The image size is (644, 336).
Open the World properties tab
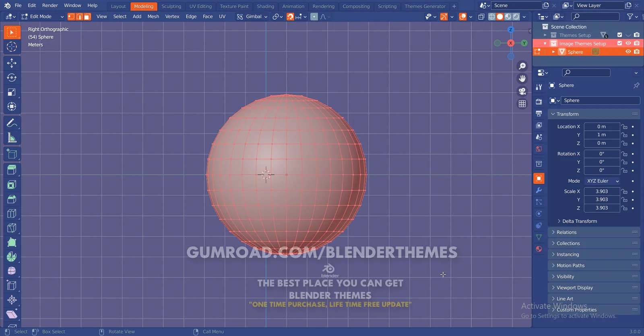(539, 149)
